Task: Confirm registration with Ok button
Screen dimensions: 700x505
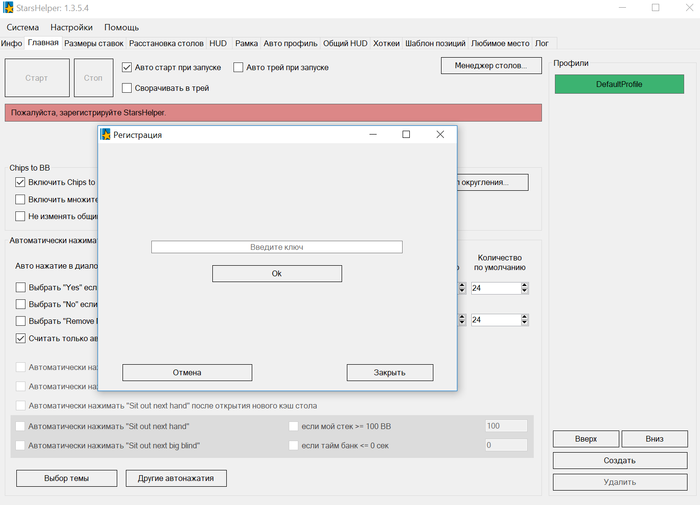Action: click(277, 274)
